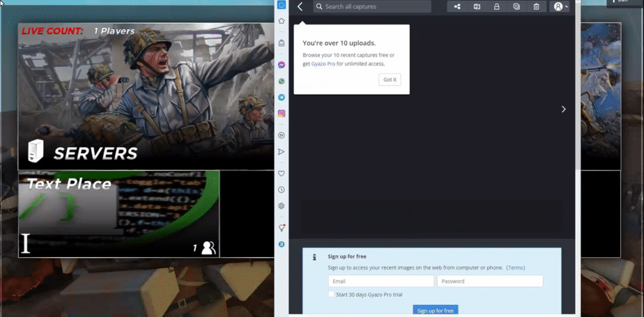Click the magnifier search icon
The width and height of the screenshot is (644, 317).
click(x=319, y=6)
